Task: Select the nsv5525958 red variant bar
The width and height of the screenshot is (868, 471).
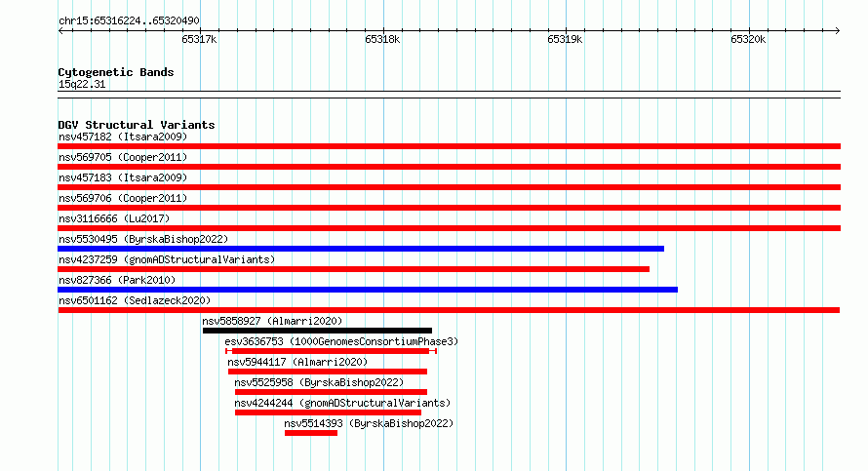Action: [x=331, y=392]
